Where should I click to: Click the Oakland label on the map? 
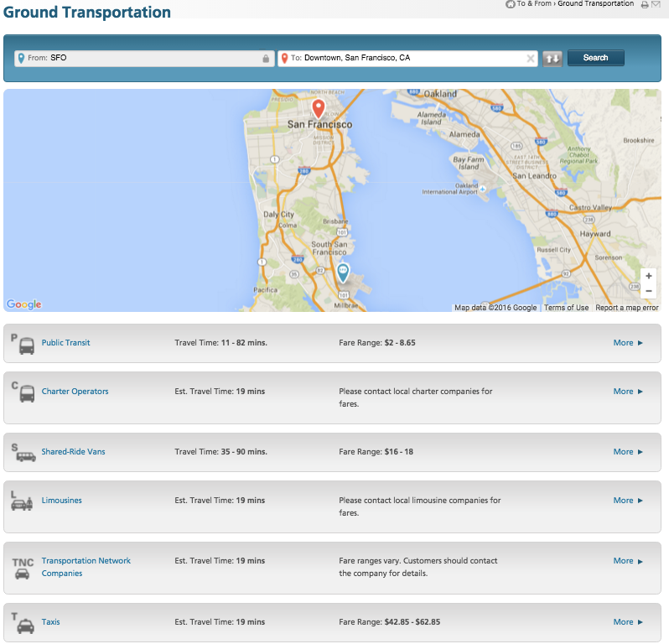[x=440, y=94]
